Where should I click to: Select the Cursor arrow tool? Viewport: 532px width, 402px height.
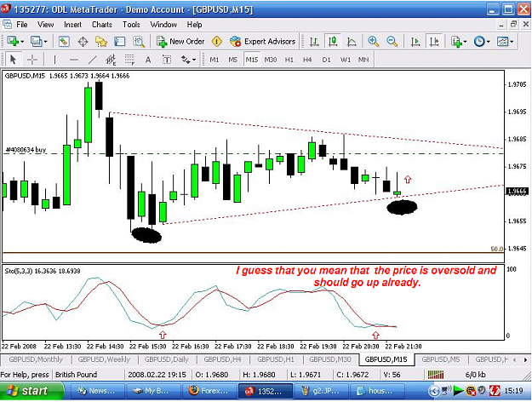(x=14, y=60)
